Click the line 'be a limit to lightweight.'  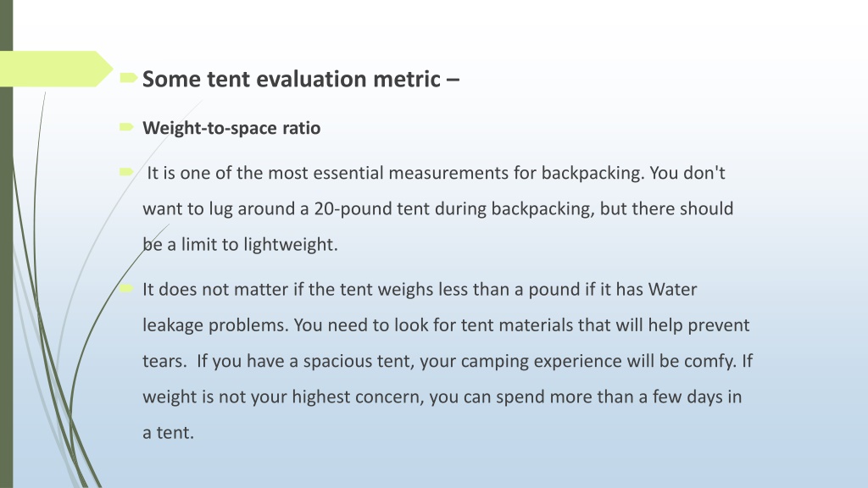(x=240, y=245)
